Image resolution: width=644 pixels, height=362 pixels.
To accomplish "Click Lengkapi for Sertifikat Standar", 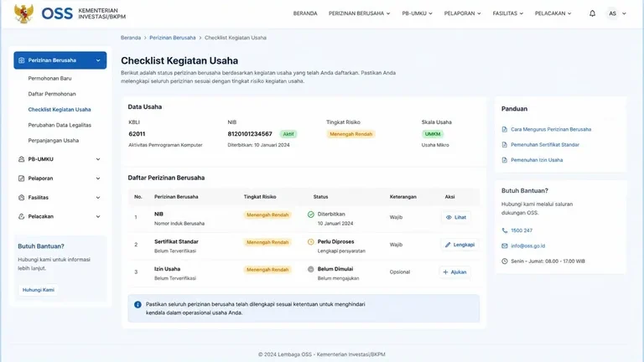I will 460,245.
